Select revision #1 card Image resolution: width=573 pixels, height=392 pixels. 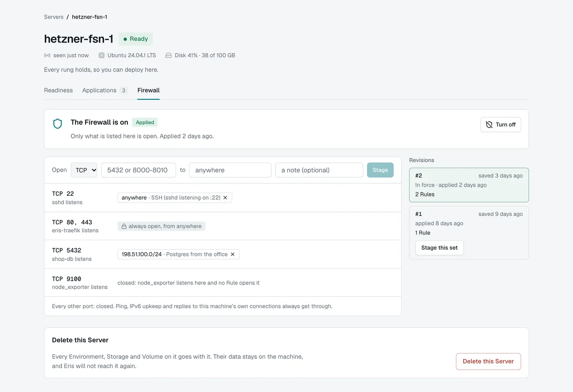tap(469, 233)
